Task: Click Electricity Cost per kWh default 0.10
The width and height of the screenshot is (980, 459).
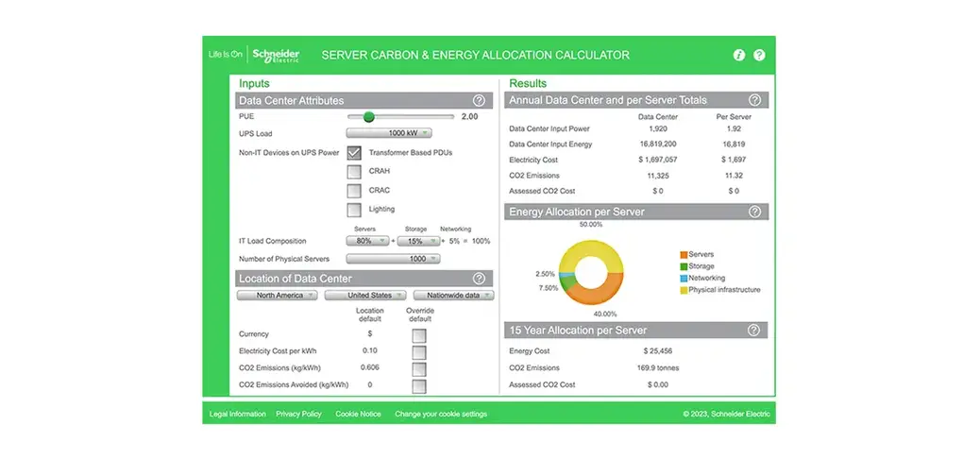Action: pos(369,350)
